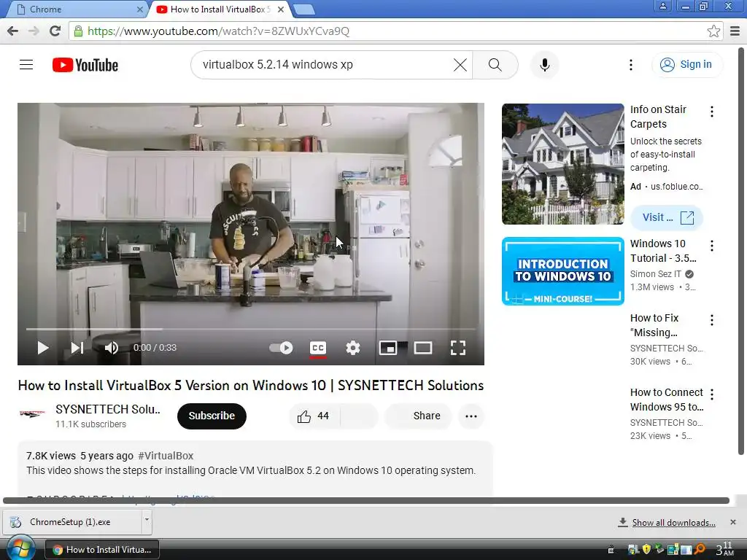Open a new tab

coord(303,9)
